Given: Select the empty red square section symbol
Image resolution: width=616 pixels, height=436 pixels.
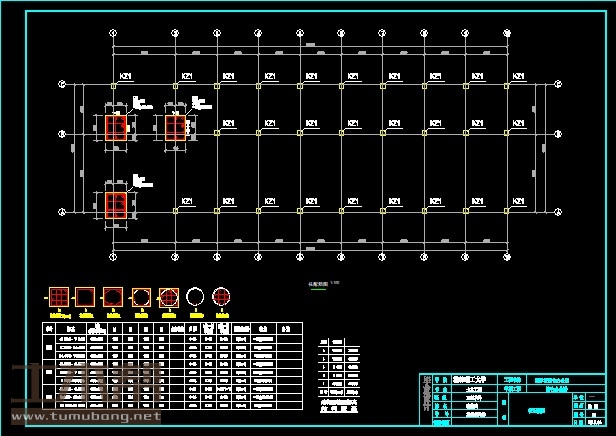Looking at the screenshot, I should tap(87, 297).
